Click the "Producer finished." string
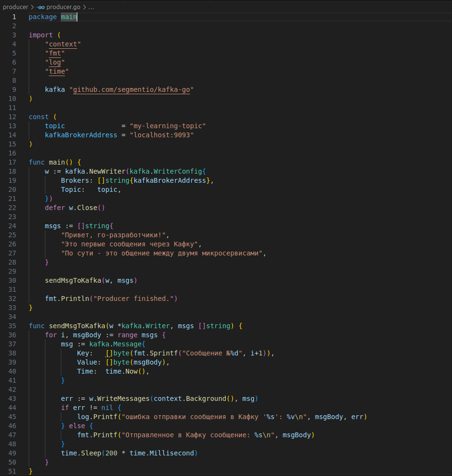 point(133,299)
